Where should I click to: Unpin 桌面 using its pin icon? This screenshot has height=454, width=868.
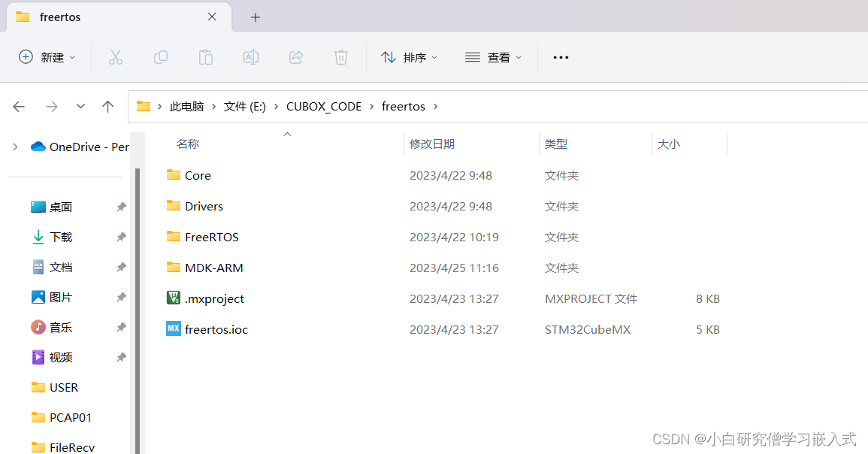121,207
